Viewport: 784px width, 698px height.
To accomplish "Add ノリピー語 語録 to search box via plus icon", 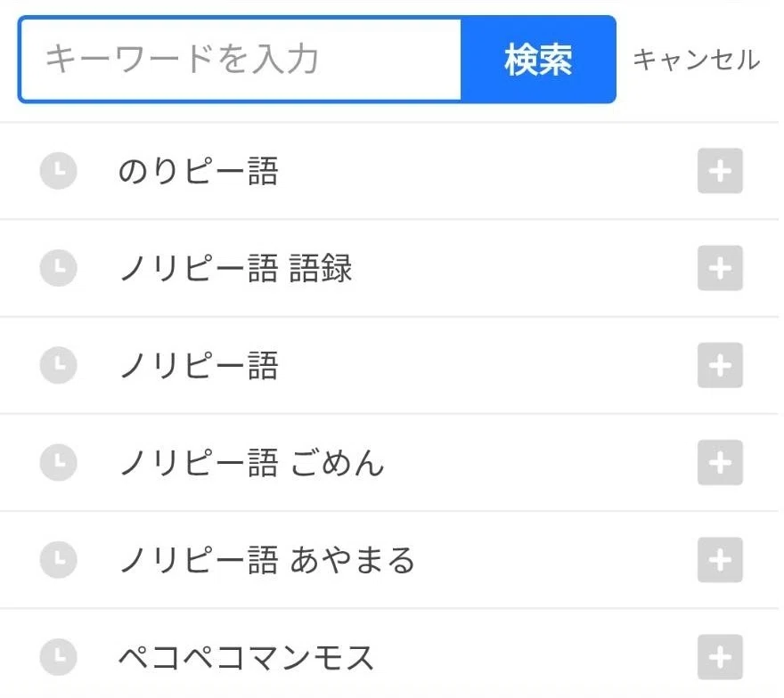I will point(720,268).
